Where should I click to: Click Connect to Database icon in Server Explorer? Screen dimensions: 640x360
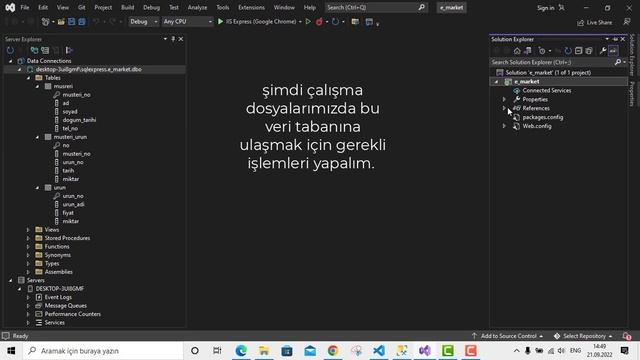click(x=34, y=50)
